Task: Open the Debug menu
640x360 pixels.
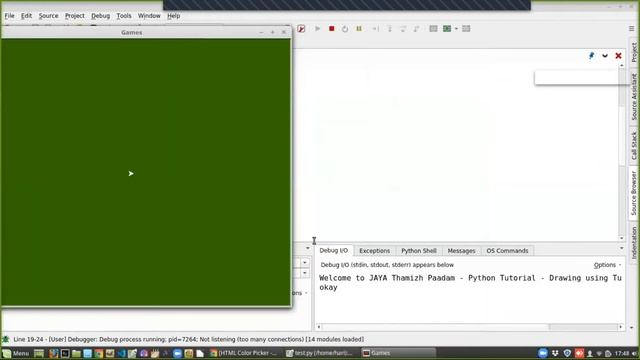Action: click(100, 16)
